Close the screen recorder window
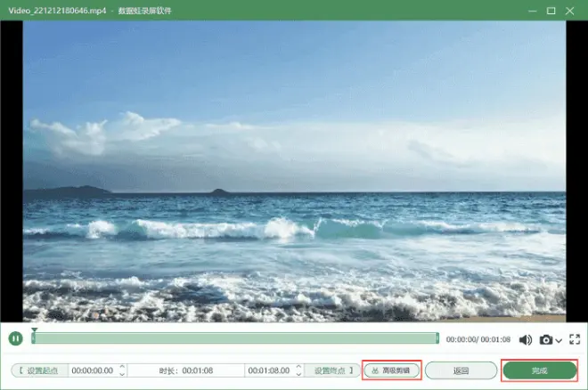This screenshot has height=390, width=588. point(573,10)
